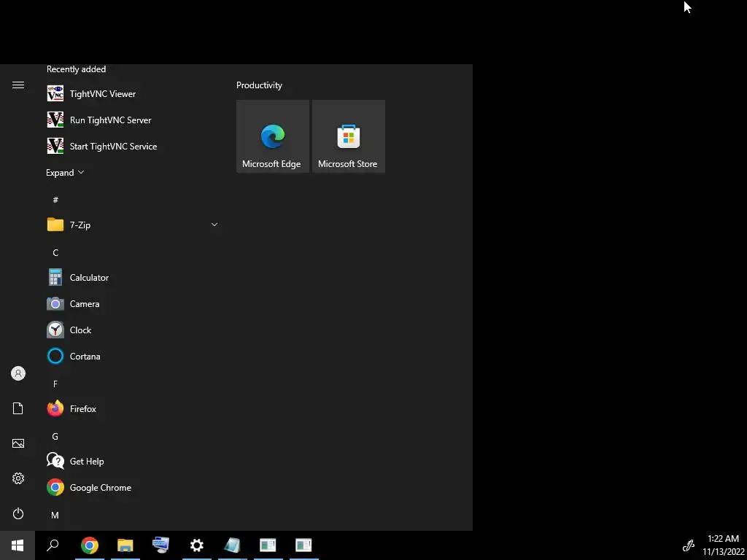The width and height of the screenshot is (747, 560).
Task: Open Settings gear in Start sidebar
Action: click(x=18, y=478)
